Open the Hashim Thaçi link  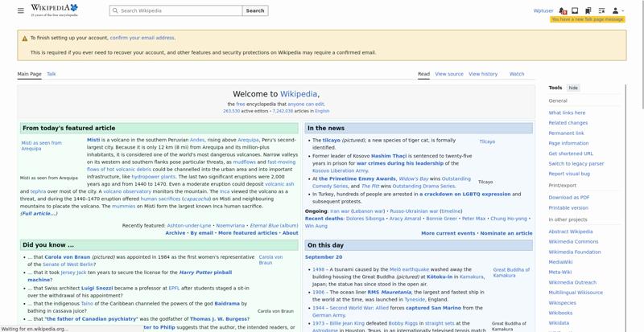pyautogui.click(x=389, y=156)
